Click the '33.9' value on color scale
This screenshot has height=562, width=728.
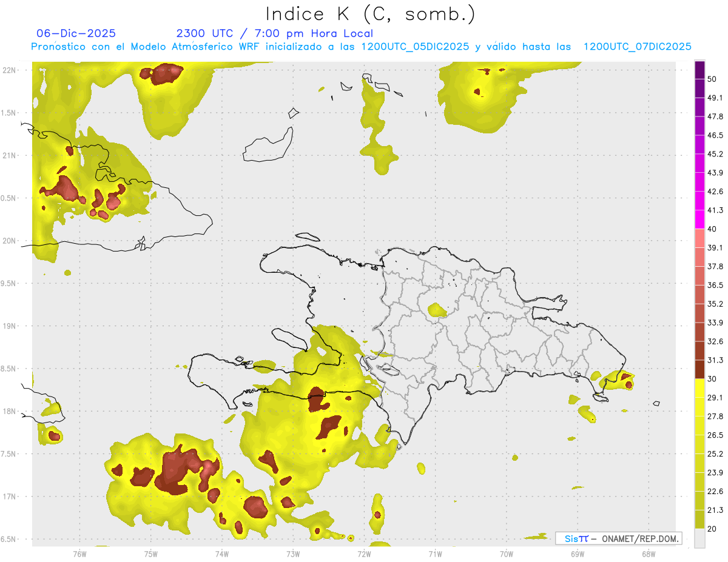tap(715, 323)
